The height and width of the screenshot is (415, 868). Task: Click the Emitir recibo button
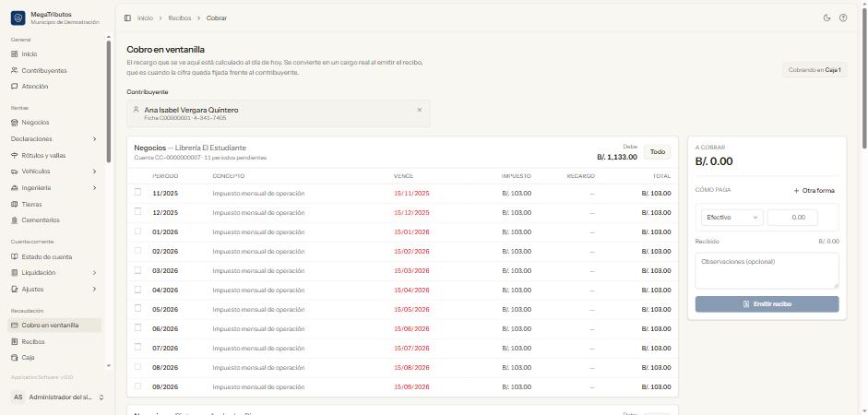click(767, 304)
